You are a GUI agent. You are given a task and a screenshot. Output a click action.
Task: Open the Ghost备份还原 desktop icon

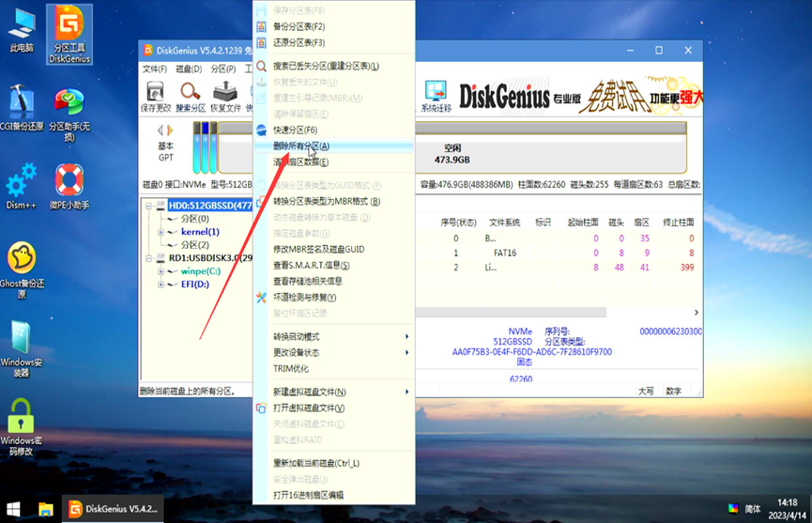pyautogui.click(x=22, y=268)
